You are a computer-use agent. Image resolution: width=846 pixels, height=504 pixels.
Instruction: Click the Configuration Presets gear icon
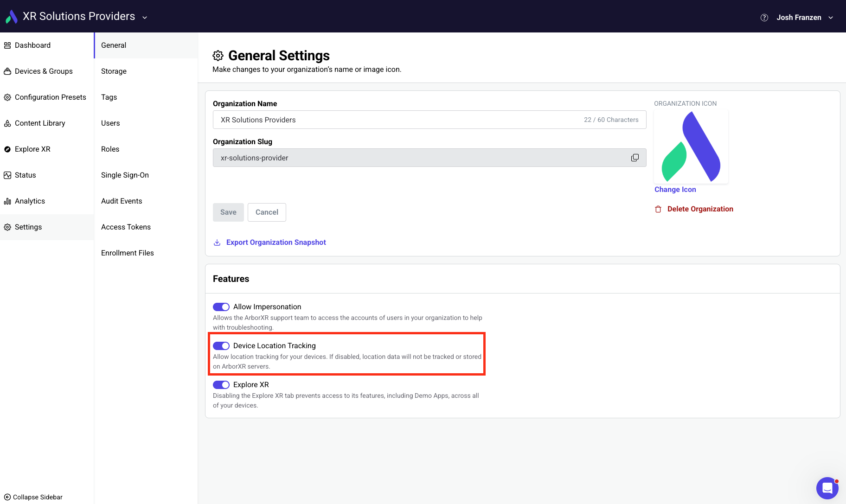7,97
